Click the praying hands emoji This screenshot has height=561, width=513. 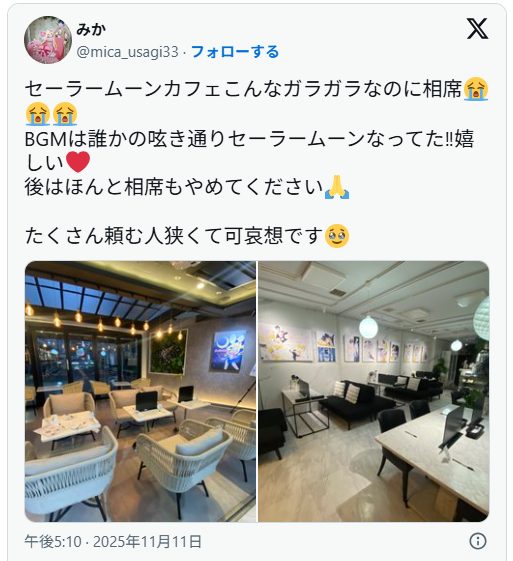(x=337, y=187)
